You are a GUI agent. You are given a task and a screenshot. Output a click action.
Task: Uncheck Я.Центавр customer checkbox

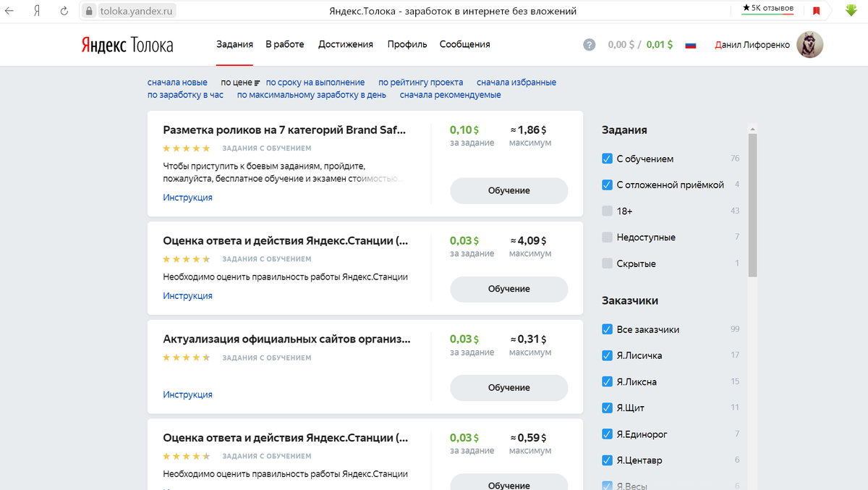[608, 460]
